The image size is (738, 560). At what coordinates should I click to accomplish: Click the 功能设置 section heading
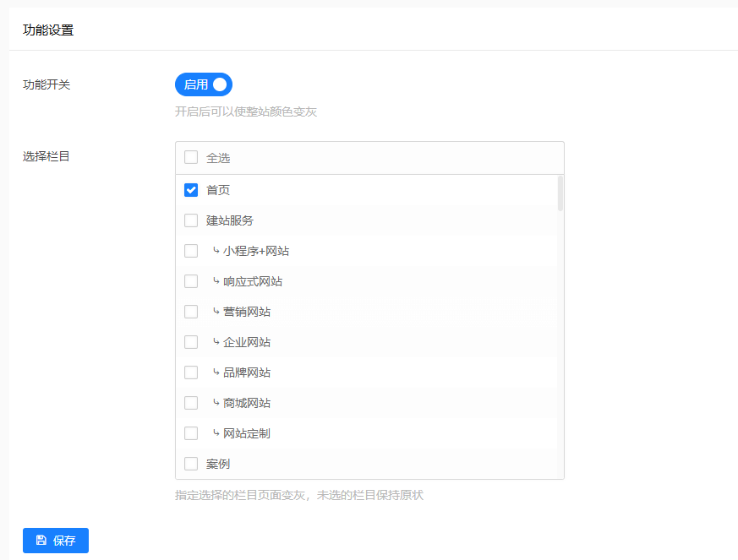click(48, 30)
